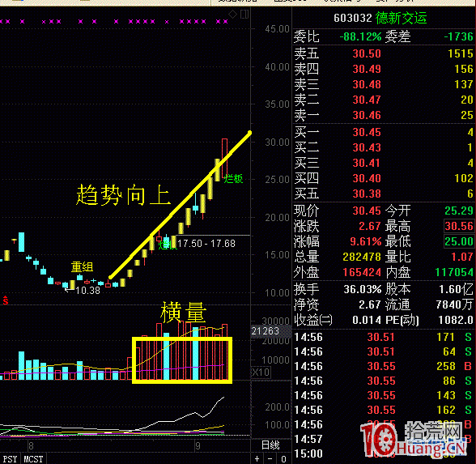Click the 10.38 low price label
Screen dimensions: 476x464
click(87, 291)
